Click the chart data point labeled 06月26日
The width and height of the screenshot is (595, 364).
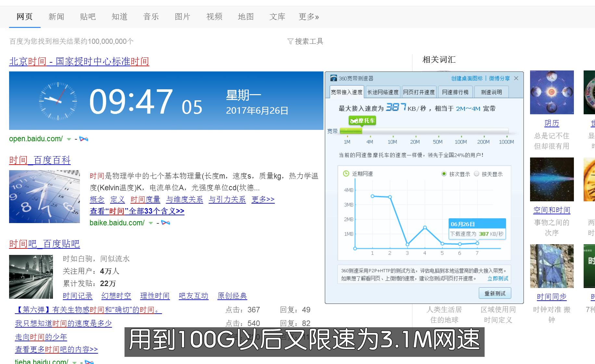tap(477, 243)
